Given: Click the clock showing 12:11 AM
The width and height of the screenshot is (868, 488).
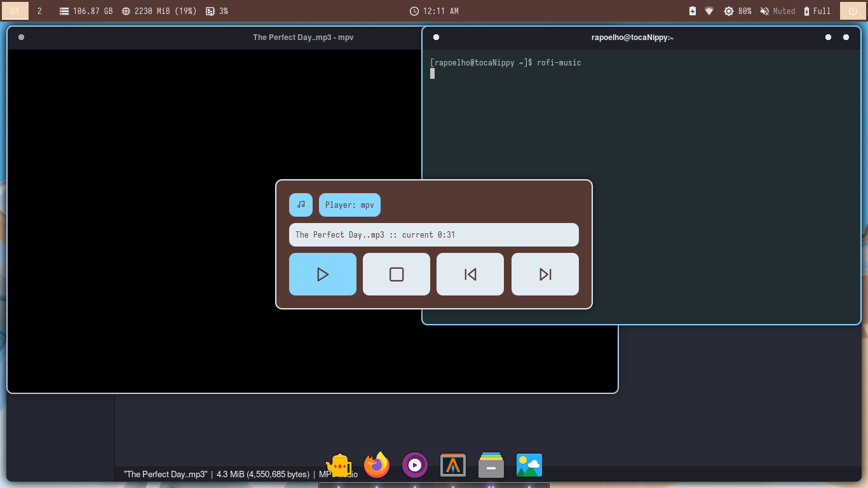Looking at the screenshot, I should point(434,11).
